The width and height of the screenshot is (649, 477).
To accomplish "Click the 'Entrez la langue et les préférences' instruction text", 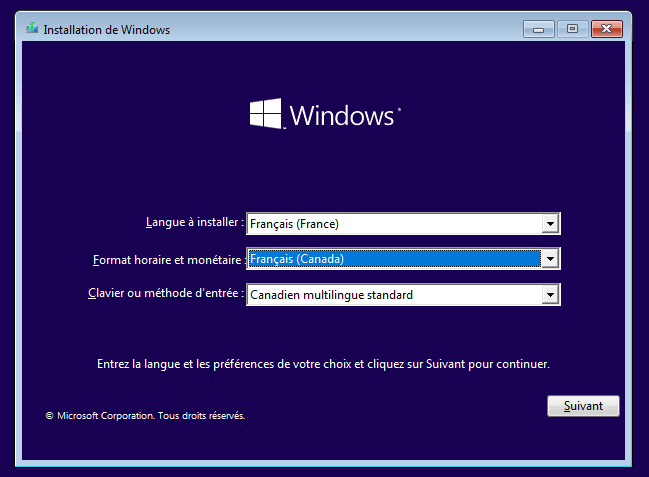I will click(323, 364).
